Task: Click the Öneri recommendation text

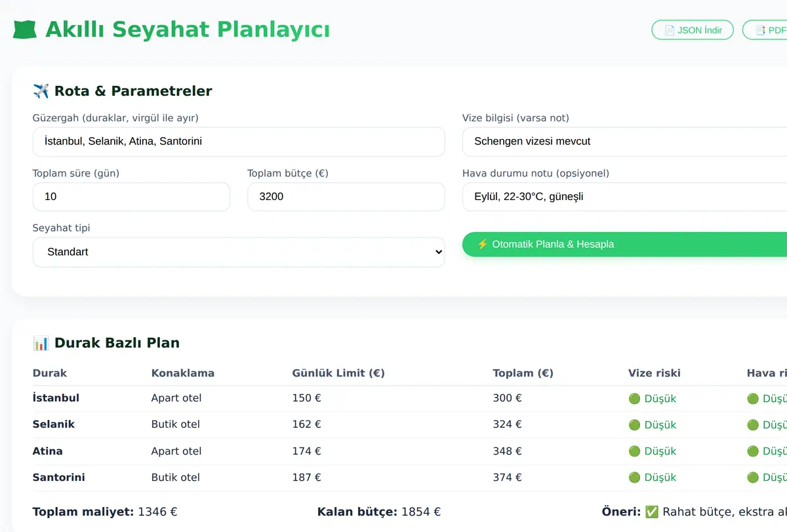Action: [694, 512]
